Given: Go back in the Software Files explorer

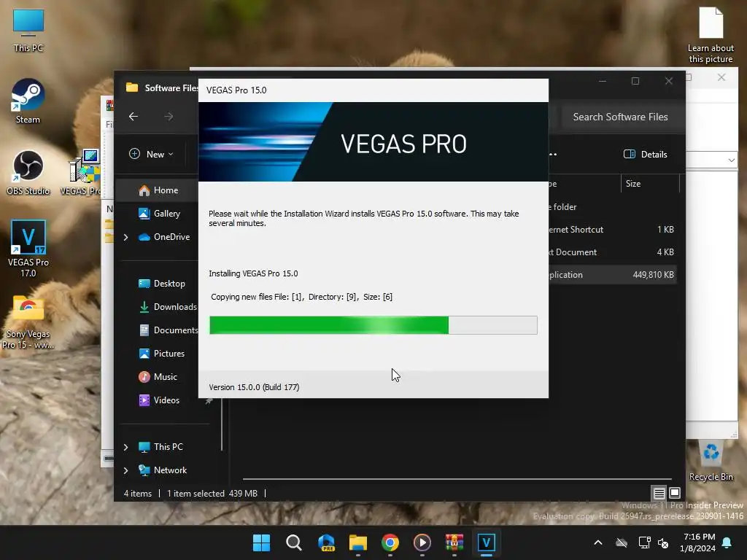Looking at the screenshot, I should pos(133,116).
